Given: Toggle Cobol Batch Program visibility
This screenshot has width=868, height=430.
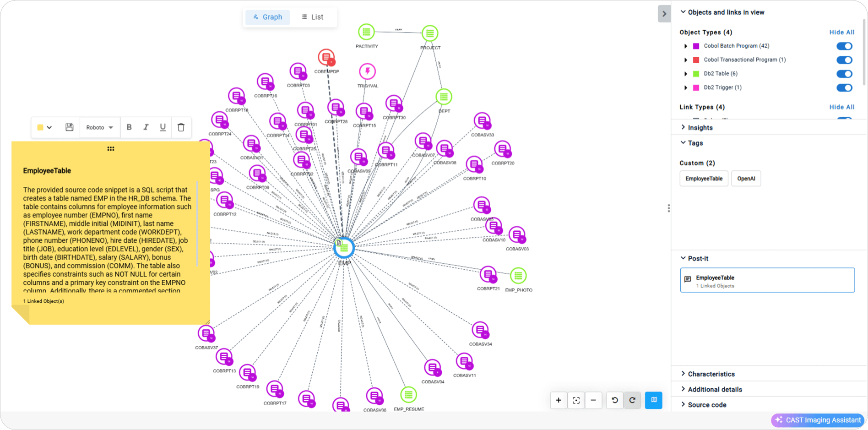Looking at the screenshot, I should pyautogui.click(x=844, y=46).
